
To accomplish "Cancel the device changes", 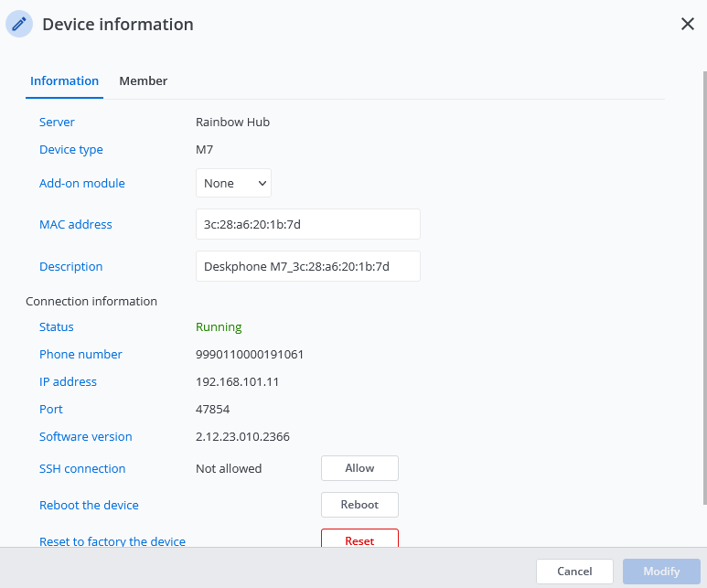I will pyautogui.click(x=574, y=572).
